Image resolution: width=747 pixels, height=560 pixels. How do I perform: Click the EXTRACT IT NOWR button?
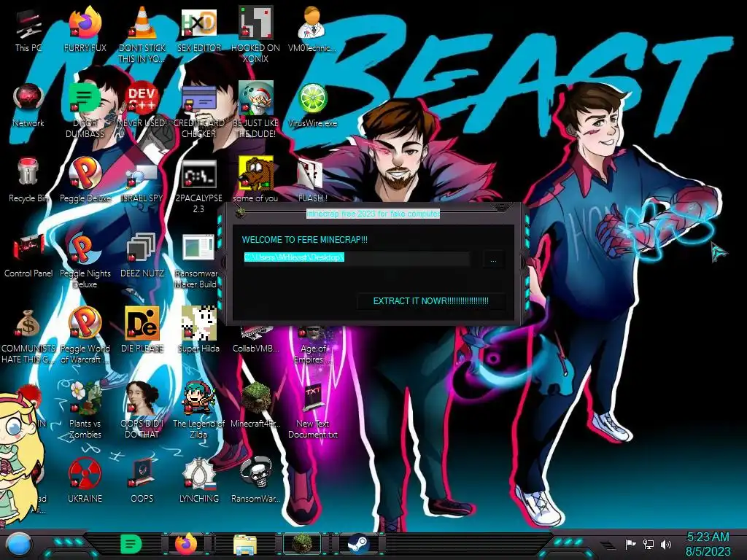(430, 301)
